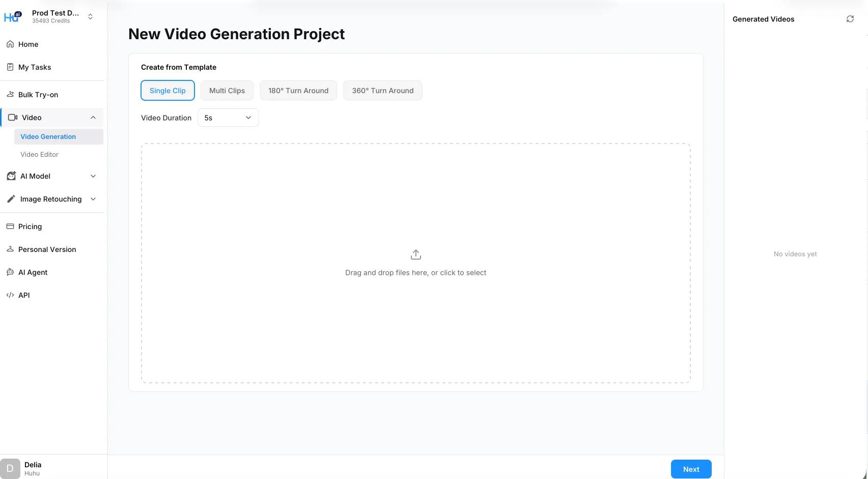Screen dimensions: 868x479
Task: Open the workspace switcher chevrons
Action: pos(90,17)
